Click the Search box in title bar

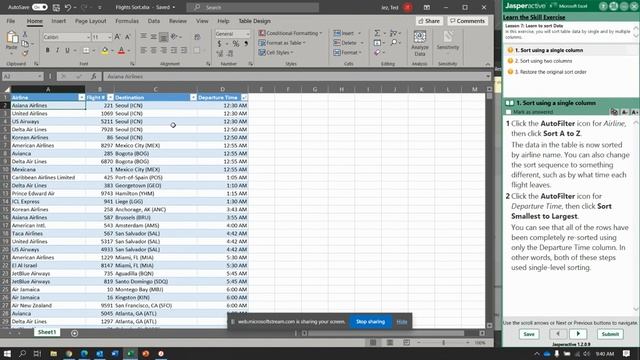[x=253, y=7]
